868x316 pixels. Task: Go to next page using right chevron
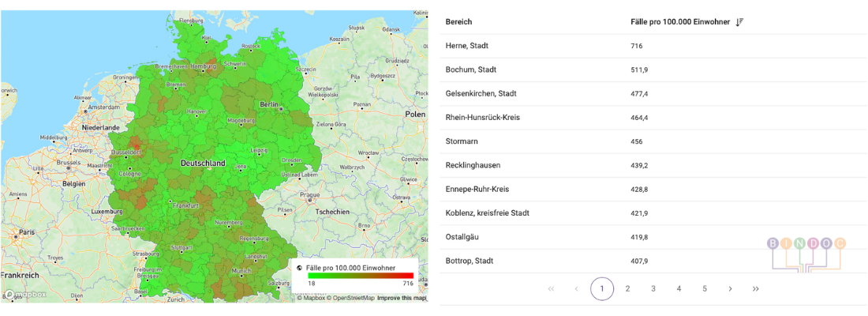(x=730, y=289)
